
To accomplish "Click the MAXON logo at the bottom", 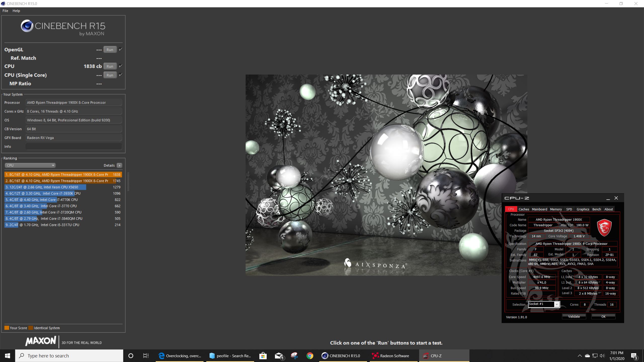I will [x=41, y=341].
